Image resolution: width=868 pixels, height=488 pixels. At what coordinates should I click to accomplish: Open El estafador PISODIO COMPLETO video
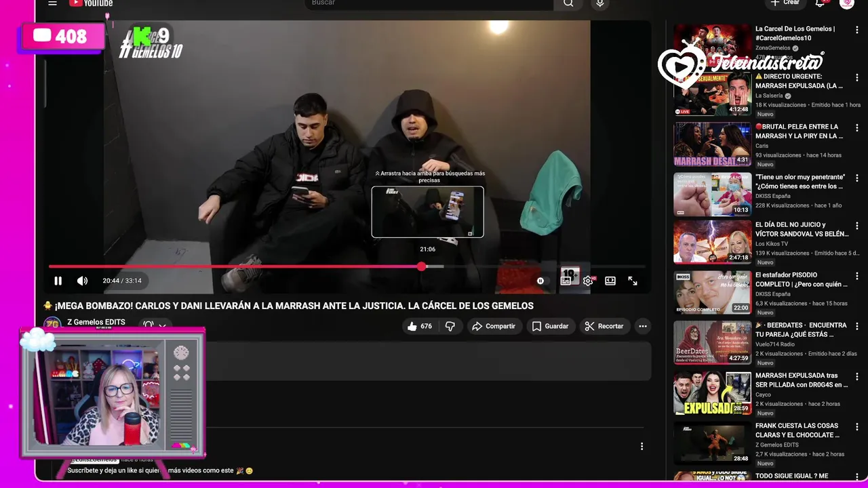(802, 279)
